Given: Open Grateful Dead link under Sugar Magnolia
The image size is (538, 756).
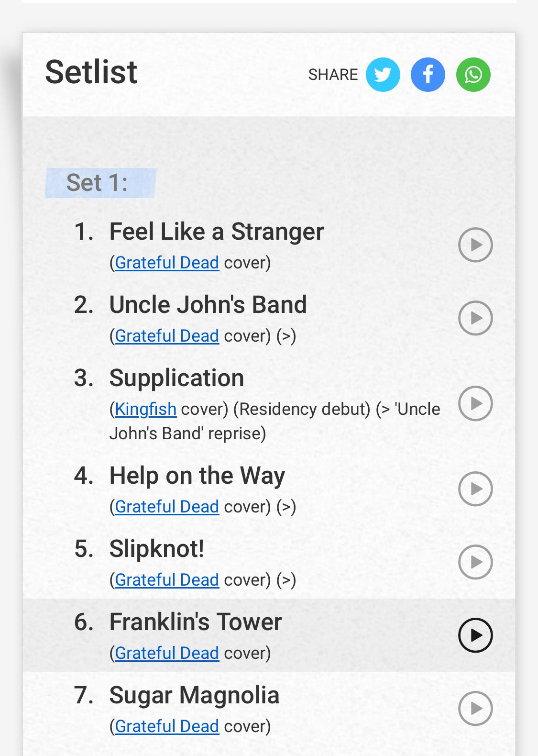Looking at the screenshot, I should coord(167,726).
